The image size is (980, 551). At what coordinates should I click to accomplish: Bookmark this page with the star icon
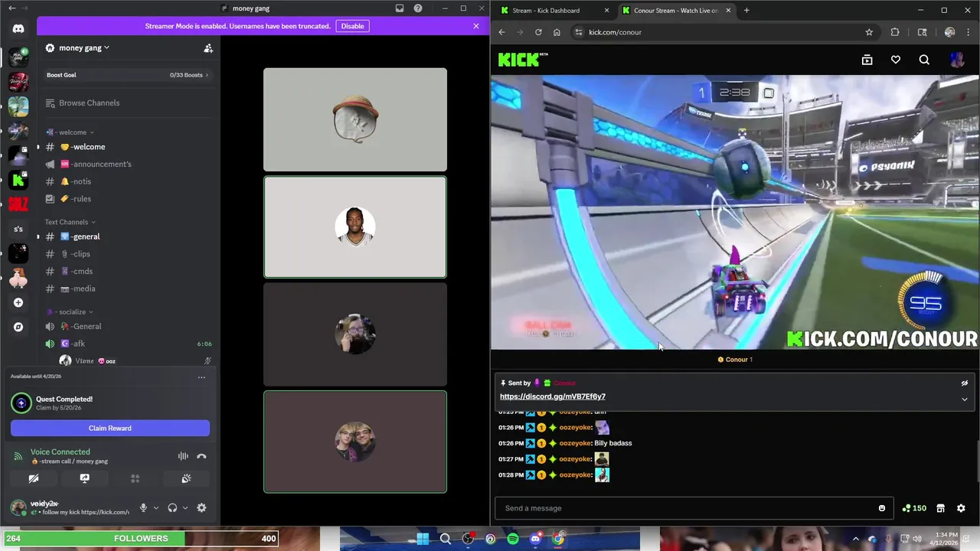click(869, 32)
